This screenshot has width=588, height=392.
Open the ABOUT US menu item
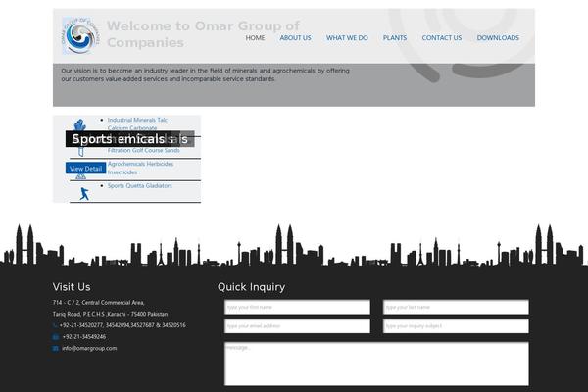[296, 38]
